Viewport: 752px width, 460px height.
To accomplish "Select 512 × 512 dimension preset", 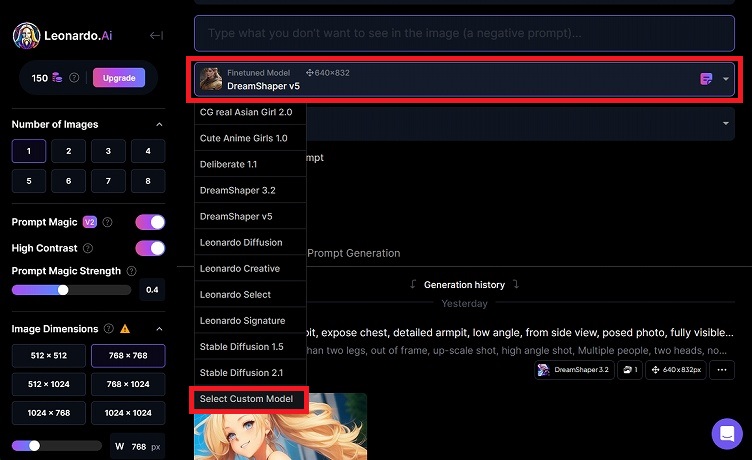I will click(x=49, y=356).
